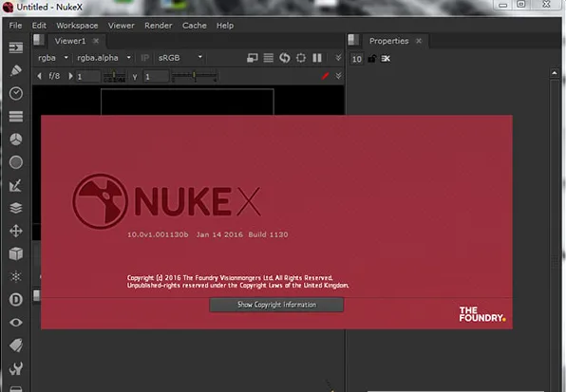Open the Views nodes eye icon
This screenshot has width=566, height=392.
(x=16, y=323)
